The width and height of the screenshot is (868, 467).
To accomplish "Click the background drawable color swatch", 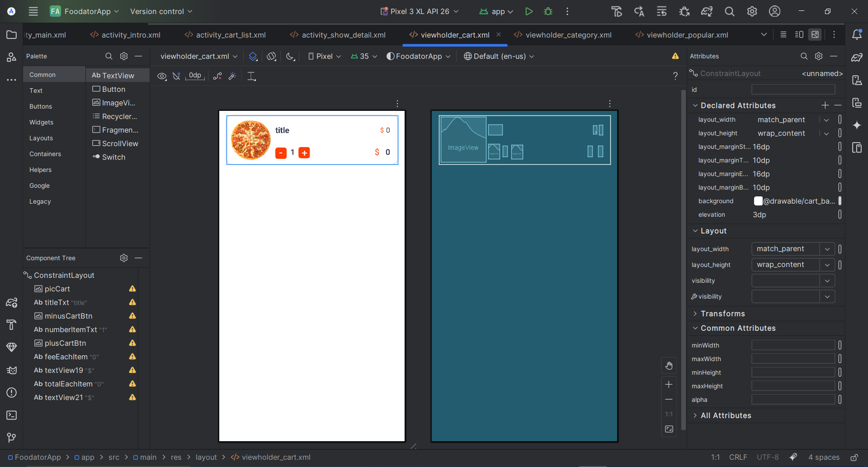I will (758, 201).
